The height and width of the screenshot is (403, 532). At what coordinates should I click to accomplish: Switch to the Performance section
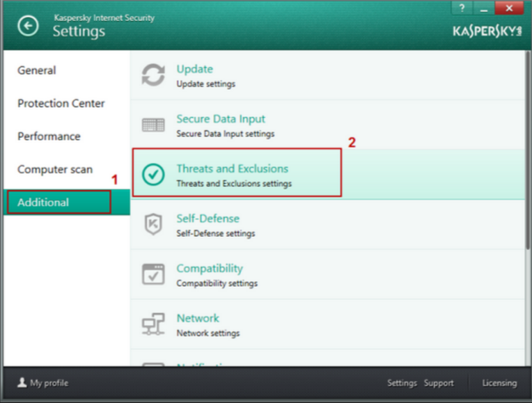click(49, 136)
